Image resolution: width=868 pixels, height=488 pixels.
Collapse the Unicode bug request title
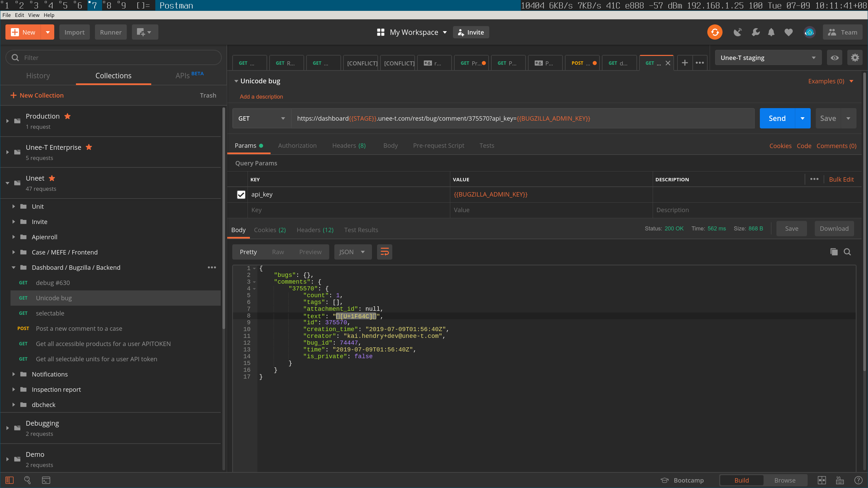pos(236,81)
